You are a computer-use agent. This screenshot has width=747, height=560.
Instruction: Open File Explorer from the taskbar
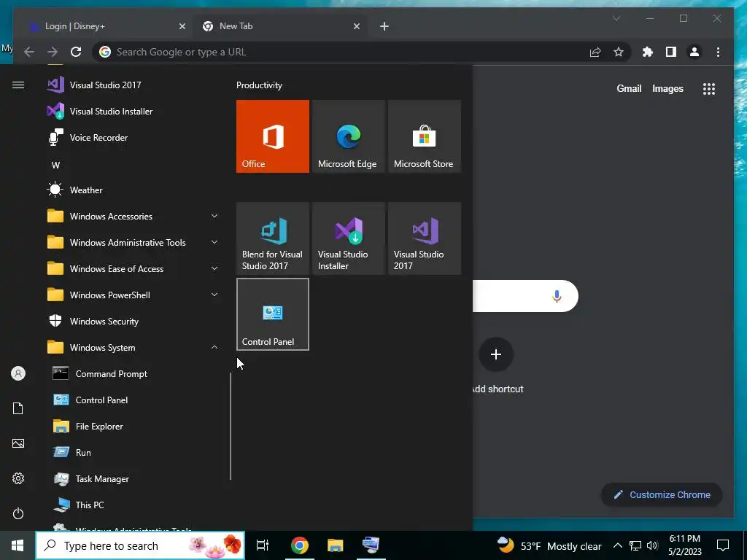coord(336,545)
